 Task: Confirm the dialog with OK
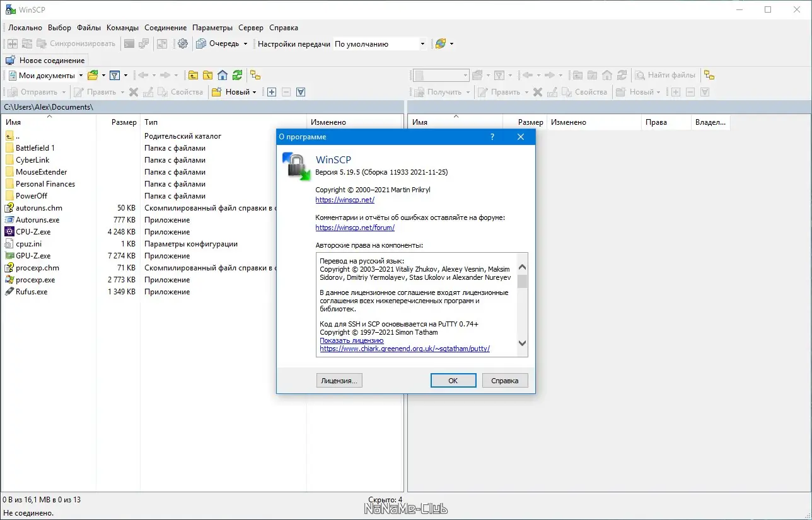coord(453,380)
